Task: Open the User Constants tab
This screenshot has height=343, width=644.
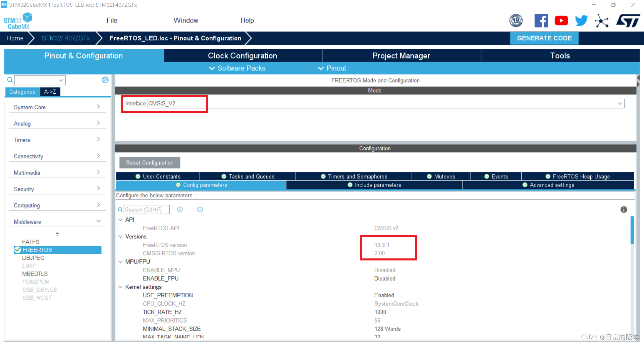Action: click(158, 177)
